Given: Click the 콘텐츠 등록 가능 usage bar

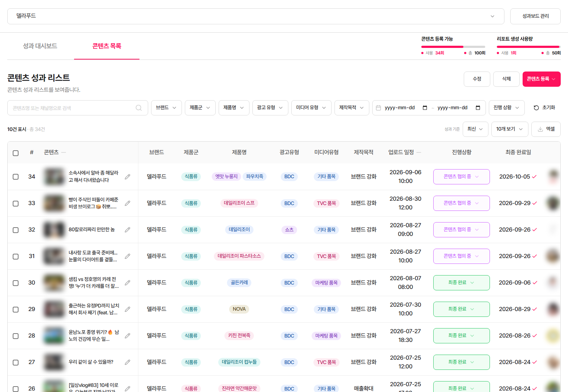Looking at the screenshot, I should pyautogui.click(x=453, y=47).
